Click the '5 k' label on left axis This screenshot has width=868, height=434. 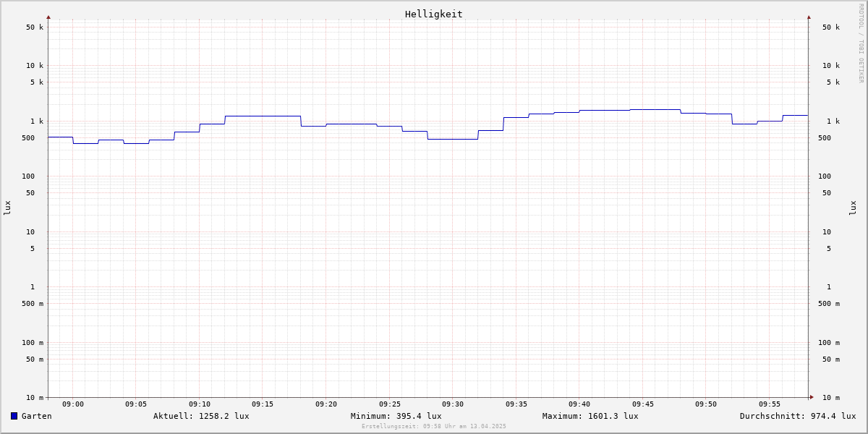37,82
